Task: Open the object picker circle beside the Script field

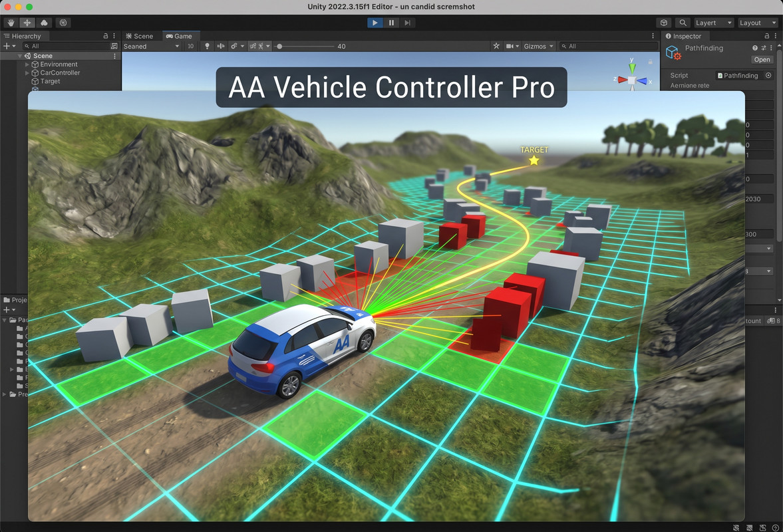Action: (x=768, y=75)
